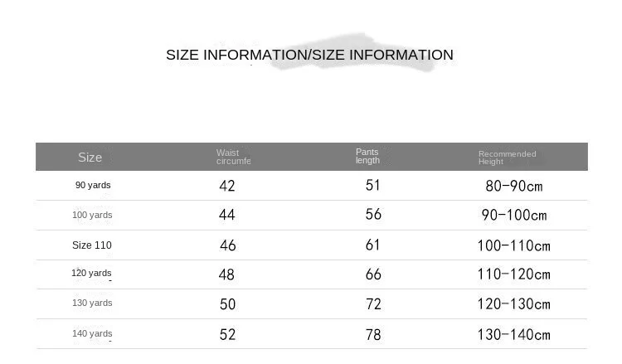Select waist value 46
Screen dimensions: 622x364
click(228, 245)
